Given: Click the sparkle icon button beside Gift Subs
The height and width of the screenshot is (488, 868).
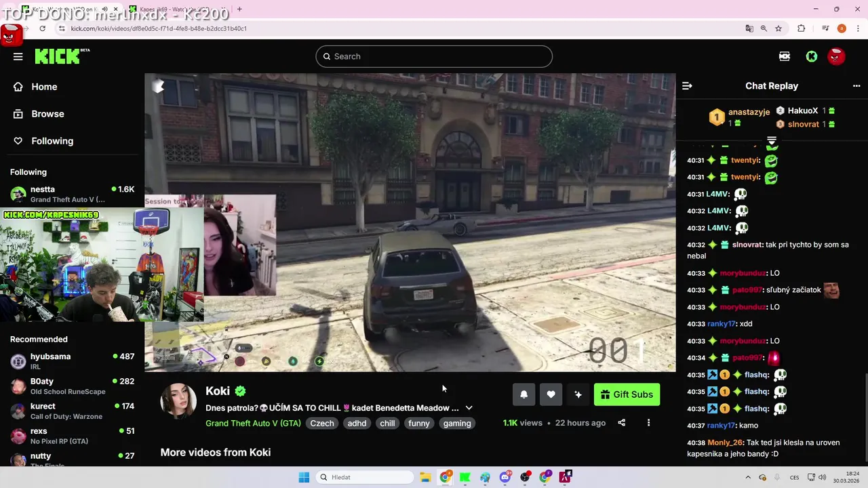Looking at the screenshot, I should 578,394.
